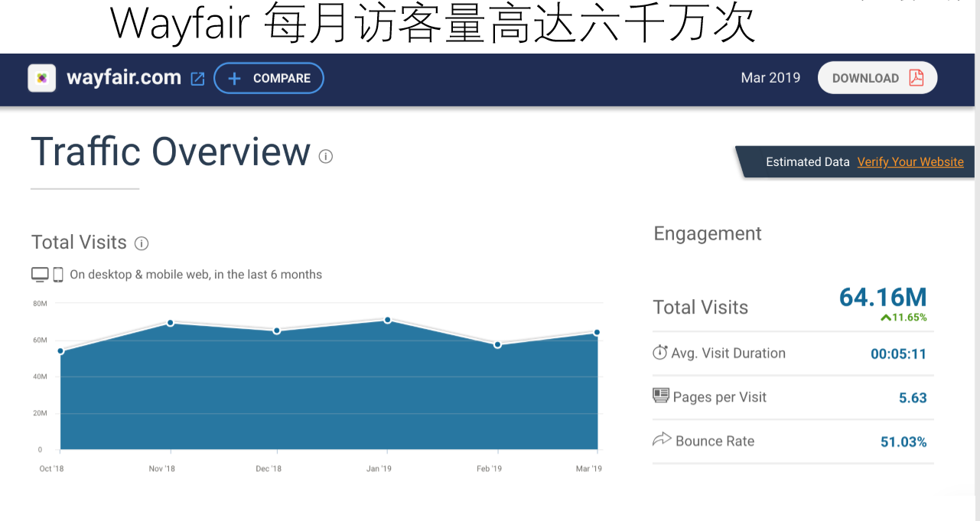This screenshot has width=980, height=521.
Task: Click the PDF icon in Download button
Action: pos(916,78)
